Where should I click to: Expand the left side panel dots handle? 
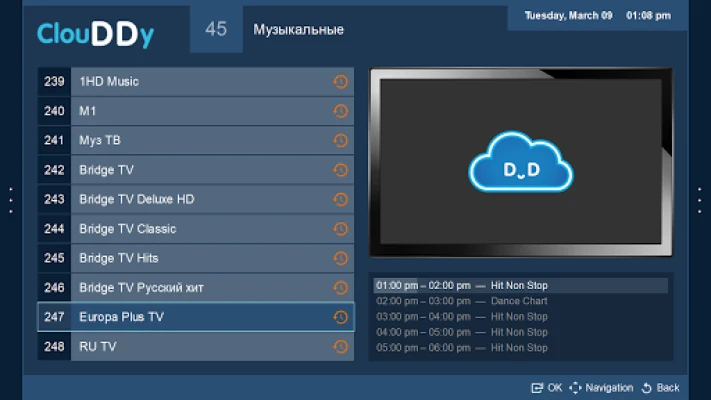point(10,200)
